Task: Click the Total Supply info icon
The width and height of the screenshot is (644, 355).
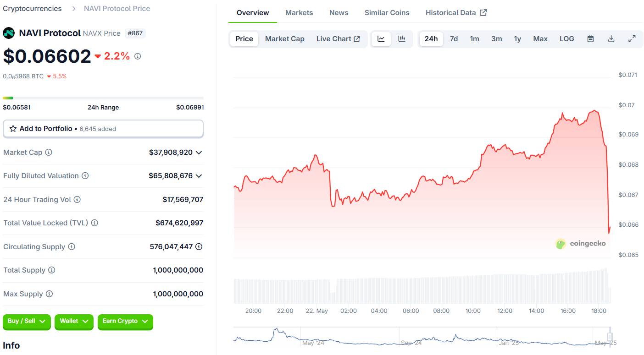Action: point(52,270)
